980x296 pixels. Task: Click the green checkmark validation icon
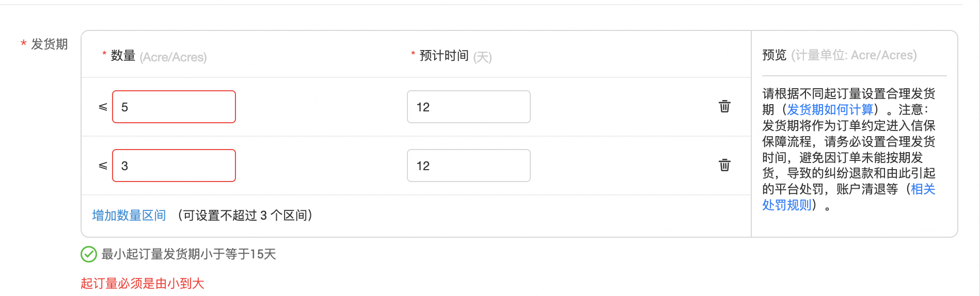pyautogui.click(x=89, y=254)
